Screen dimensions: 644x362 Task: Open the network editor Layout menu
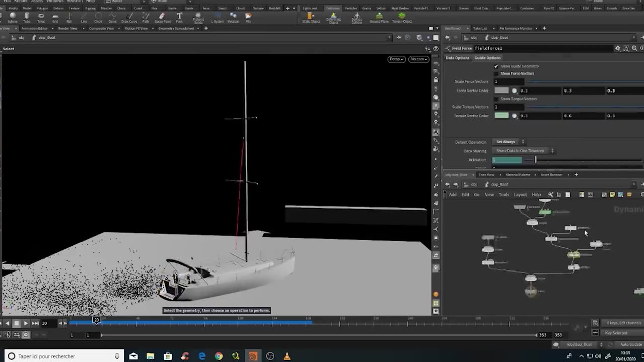[x=520, y=195]
